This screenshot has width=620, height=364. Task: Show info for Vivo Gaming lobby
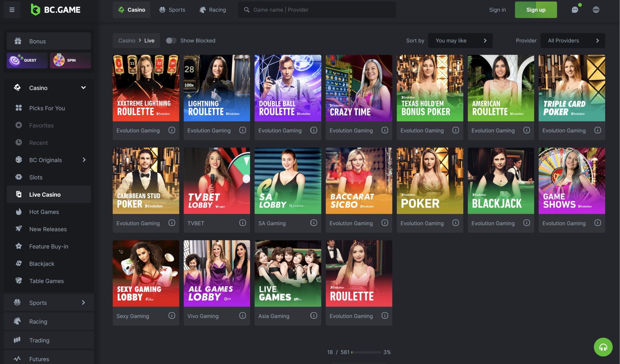click(x=243, y=315)
